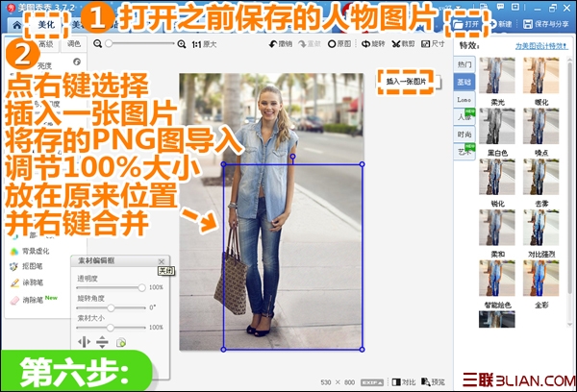Click the selection box bottom-right corner handle
This screenshot has width=577, height=392.
point(363,350)
